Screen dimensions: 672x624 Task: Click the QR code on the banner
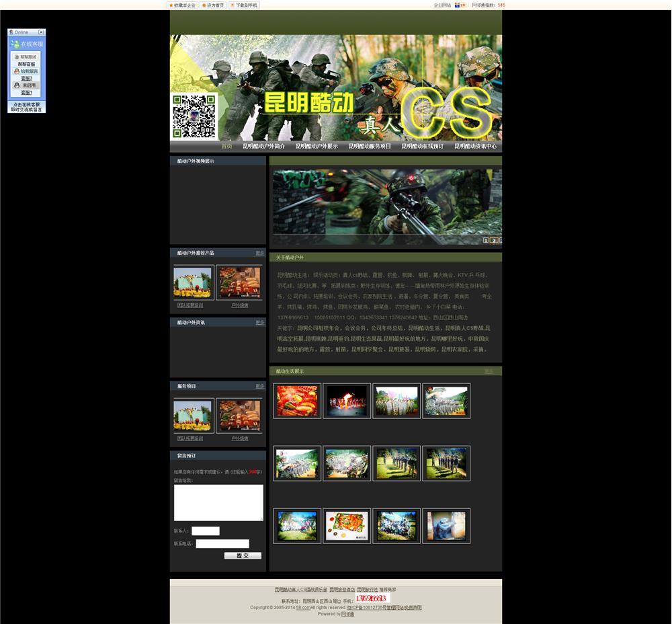(194, 116)
